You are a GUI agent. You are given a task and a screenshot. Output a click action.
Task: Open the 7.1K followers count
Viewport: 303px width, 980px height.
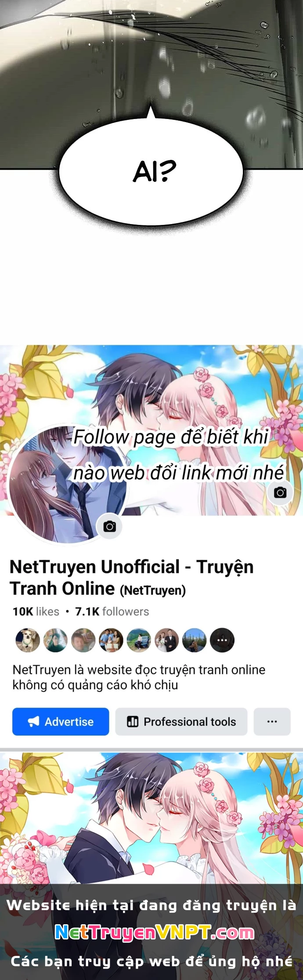click(x=112, y=611)
